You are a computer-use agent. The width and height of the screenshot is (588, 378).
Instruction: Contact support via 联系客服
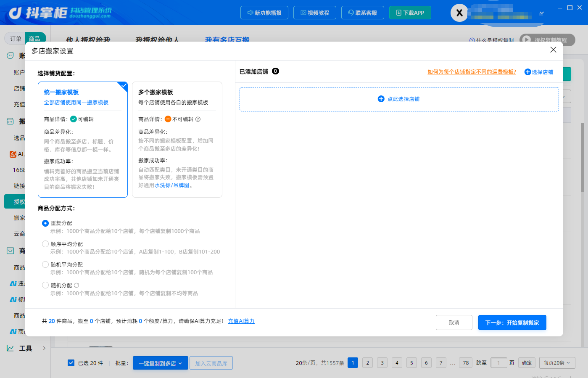click(x=363, y=13)
